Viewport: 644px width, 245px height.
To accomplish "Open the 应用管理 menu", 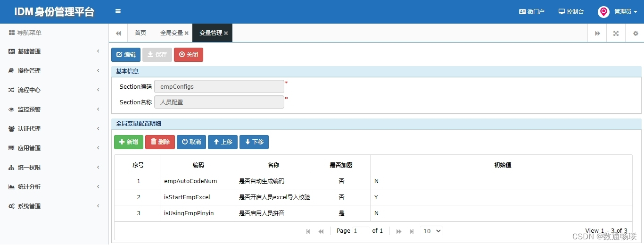I will 29,148.
